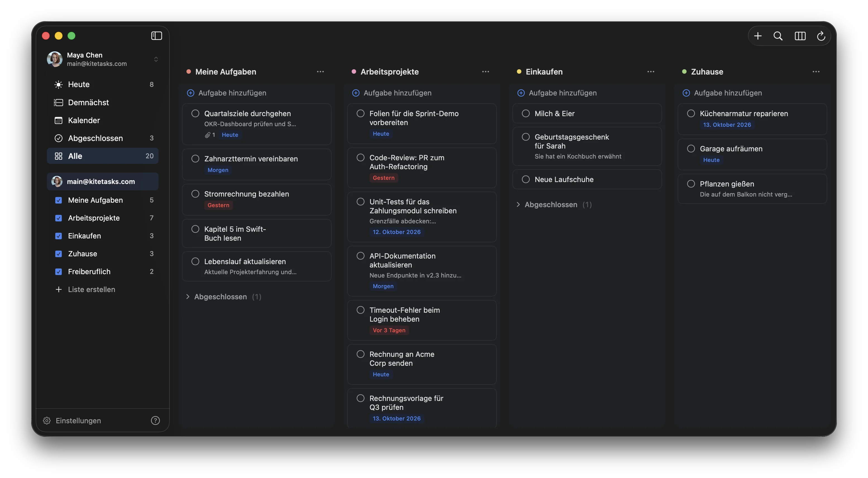Click Aufgabe hinzufügen in Arbeitsprojekte column
Viewport: 868px width, 478px height.
[392, 93]
